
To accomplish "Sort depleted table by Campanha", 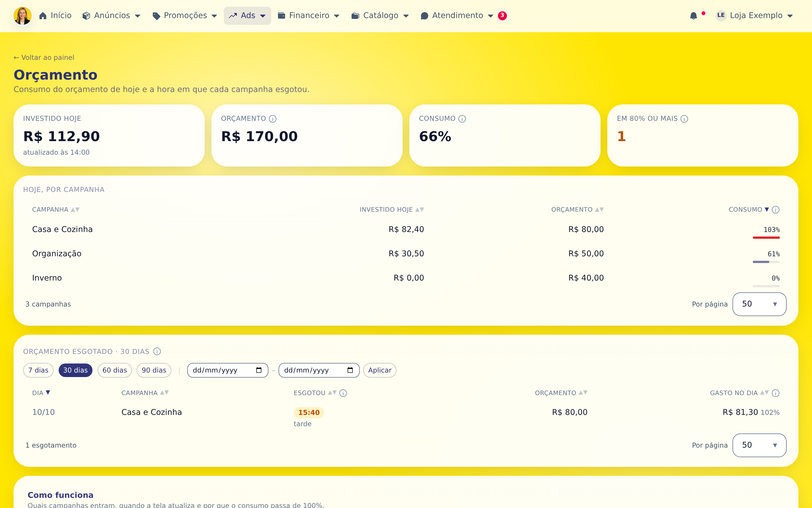I will [145, 393].
